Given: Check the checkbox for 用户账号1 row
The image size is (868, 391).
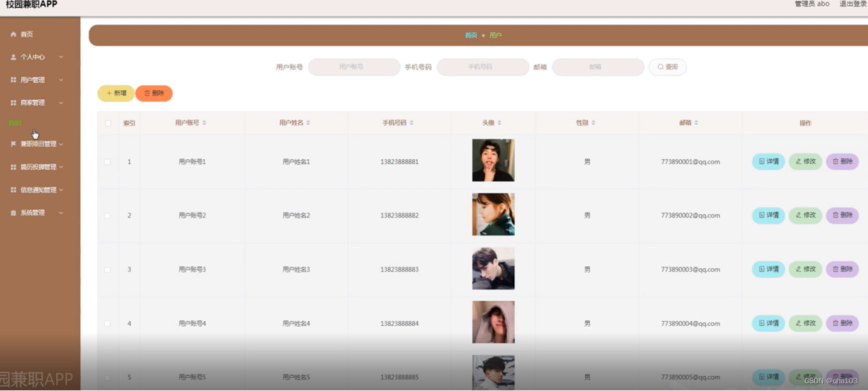Looking at the screenshot, I should (107, 161).
